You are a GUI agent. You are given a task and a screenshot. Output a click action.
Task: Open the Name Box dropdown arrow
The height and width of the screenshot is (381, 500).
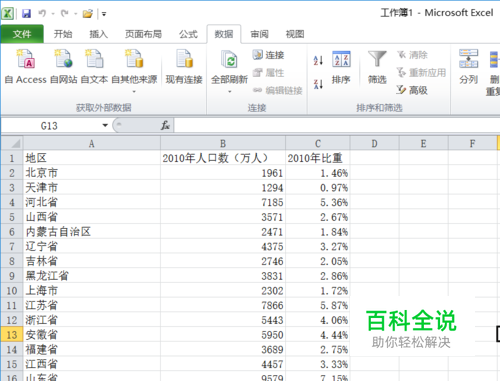coord(105,126)
